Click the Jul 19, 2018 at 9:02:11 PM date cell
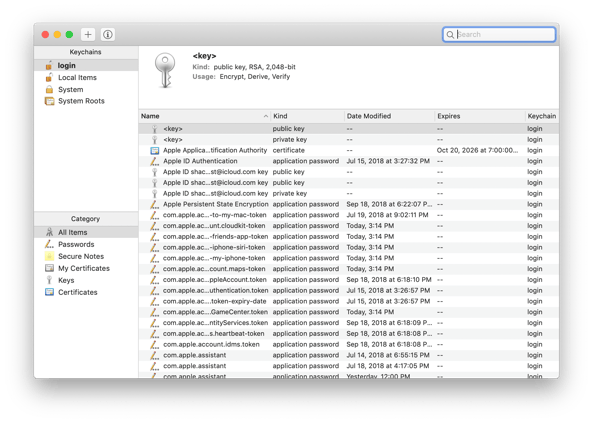This screenshot has height=423, width=593. (387, 215)
